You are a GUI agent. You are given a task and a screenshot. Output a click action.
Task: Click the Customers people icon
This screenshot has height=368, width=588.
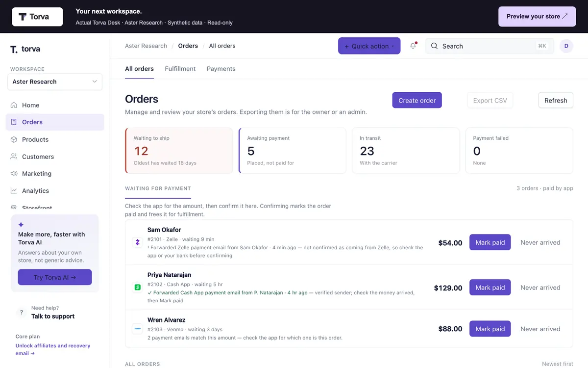click(14, 157)
